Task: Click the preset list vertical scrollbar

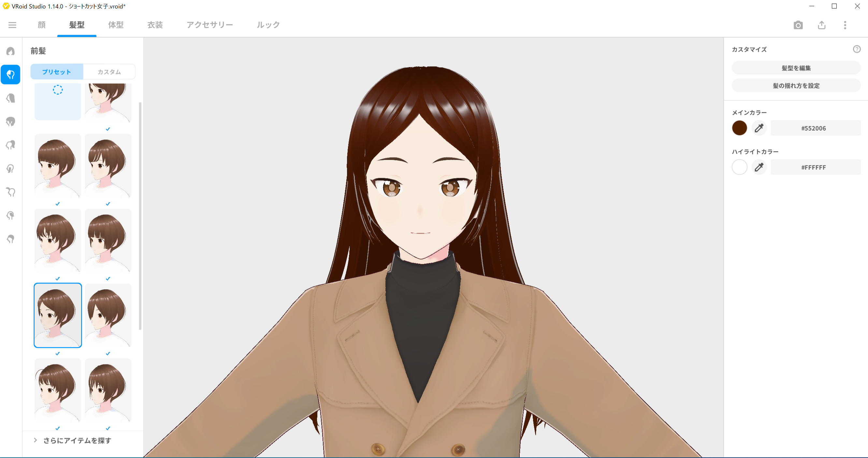Action: pyautogui.click(x=140, y=216)
